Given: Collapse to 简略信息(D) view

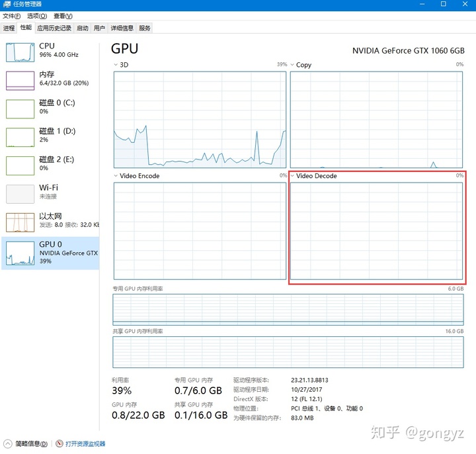Looking at the screenshot, I should [x=31, y=443].
